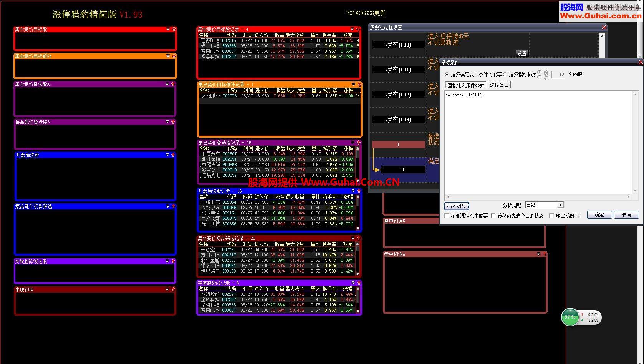Select the 太阳纸业 row

pos(280,96)
